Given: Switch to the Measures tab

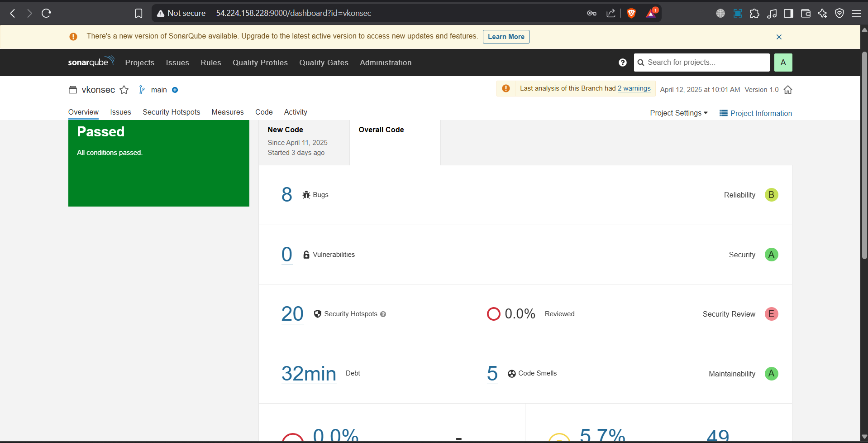Looking at the screenshot, I should pyautogui.click(x=228, y=112).
